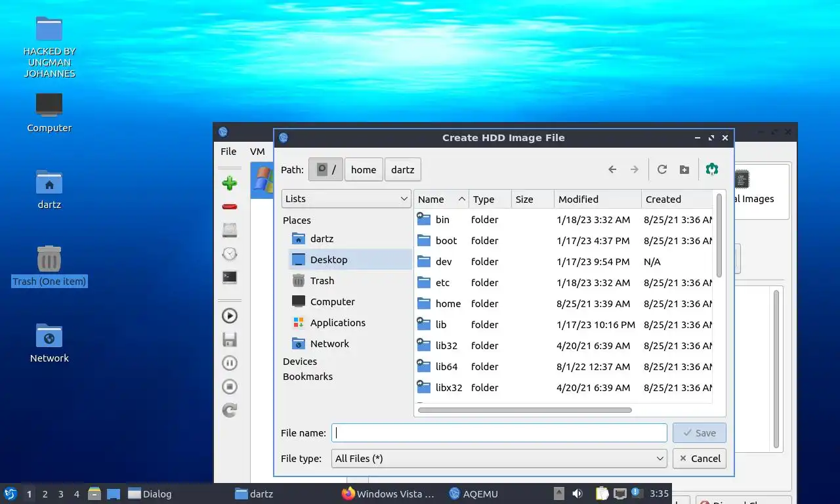
Task: Click the Forward arrow in file dialog
Action: (635, 169)
